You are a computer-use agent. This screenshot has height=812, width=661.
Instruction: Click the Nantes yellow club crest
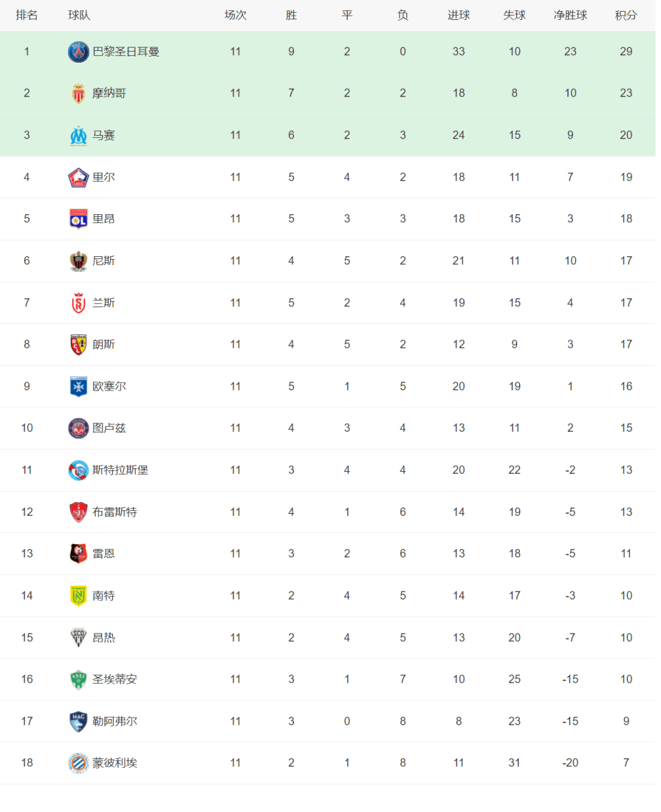click(x=78, y=596)
